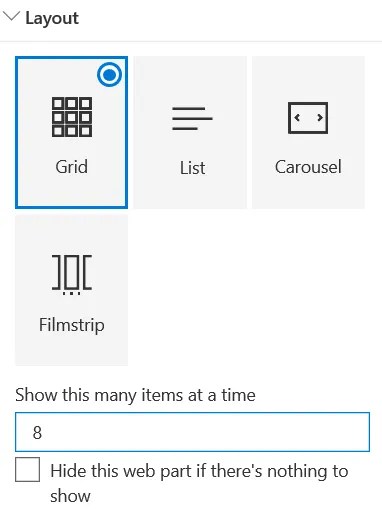Choose the List layout lines icon
382x511 pixels.
pos(192,118)
